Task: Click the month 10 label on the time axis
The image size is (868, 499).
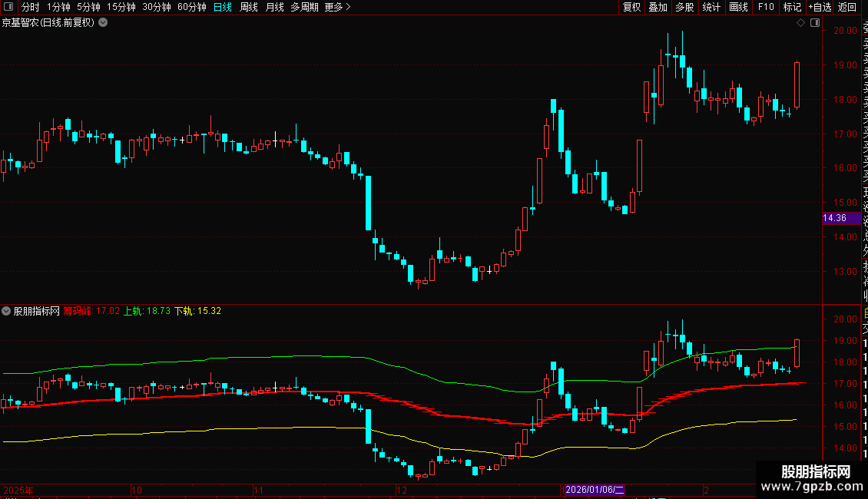Action: point(137,490)
